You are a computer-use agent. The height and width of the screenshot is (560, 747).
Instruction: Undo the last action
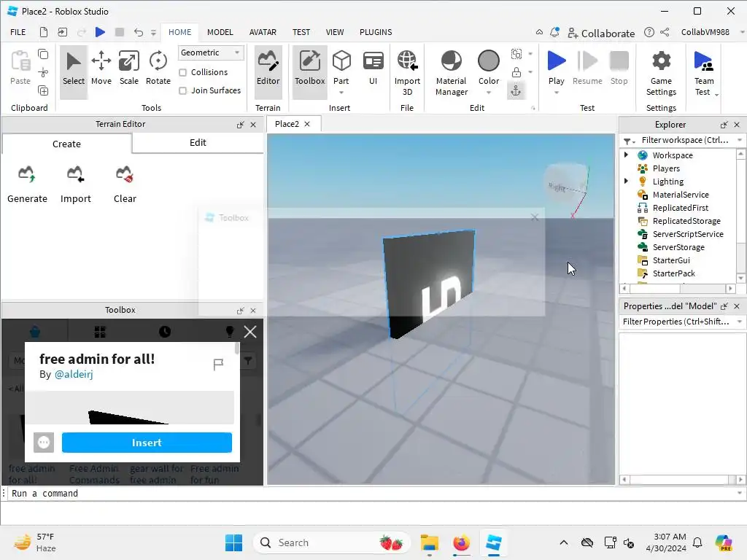point(138,32)
